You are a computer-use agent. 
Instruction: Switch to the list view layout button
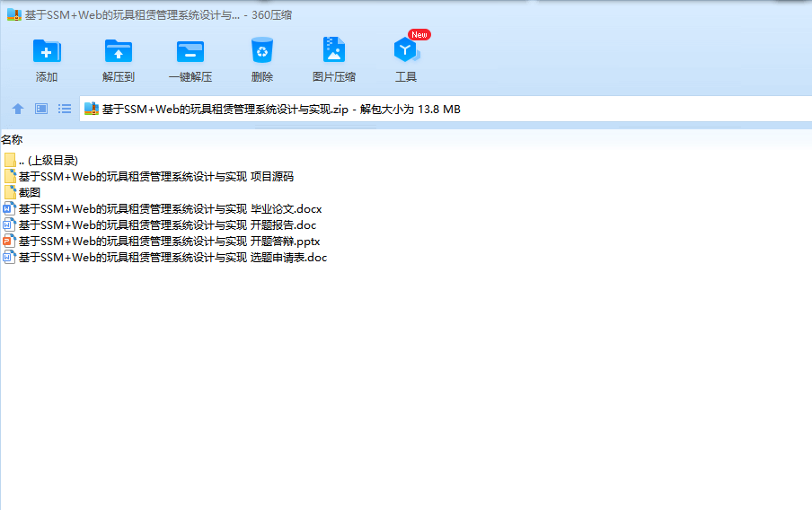coord(64,109)
